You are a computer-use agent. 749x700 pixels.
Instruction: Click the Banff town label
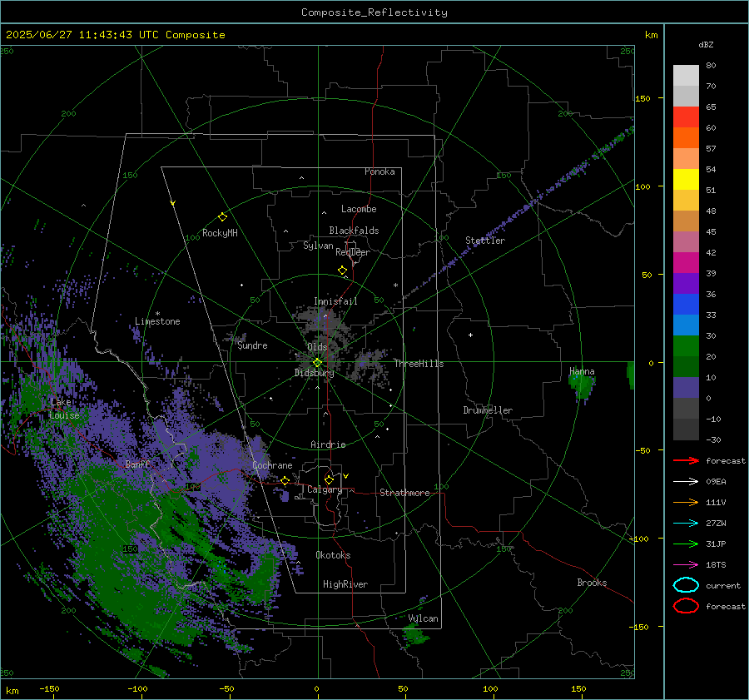(137, 464)
